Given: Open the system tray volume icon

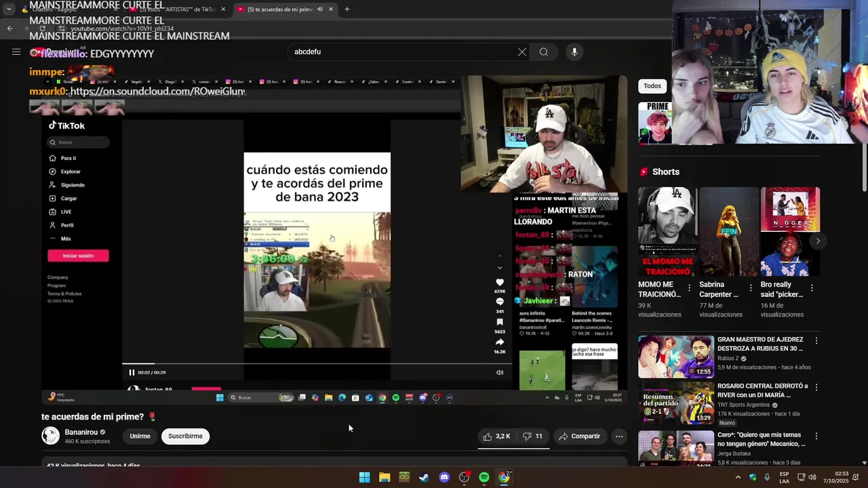Looking at the screenshot, I should [x=812, y=477].
